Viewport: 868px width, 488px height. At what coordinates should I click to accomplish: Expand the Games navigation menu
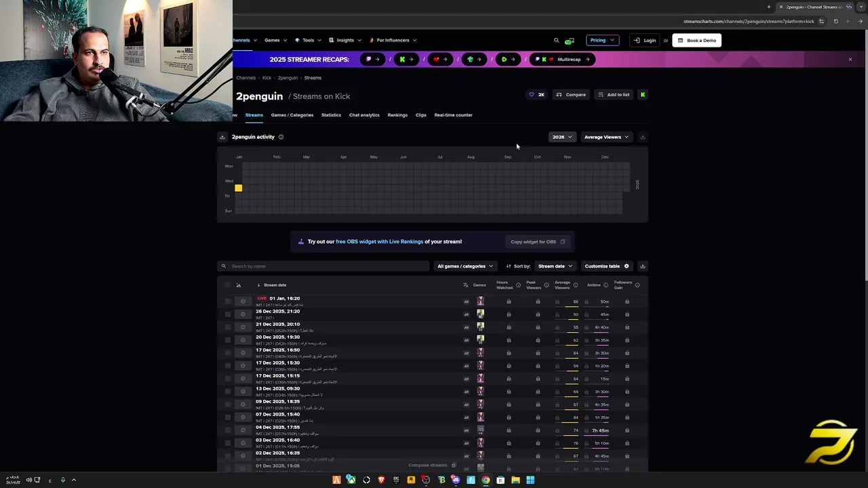[x=275, y=41]
